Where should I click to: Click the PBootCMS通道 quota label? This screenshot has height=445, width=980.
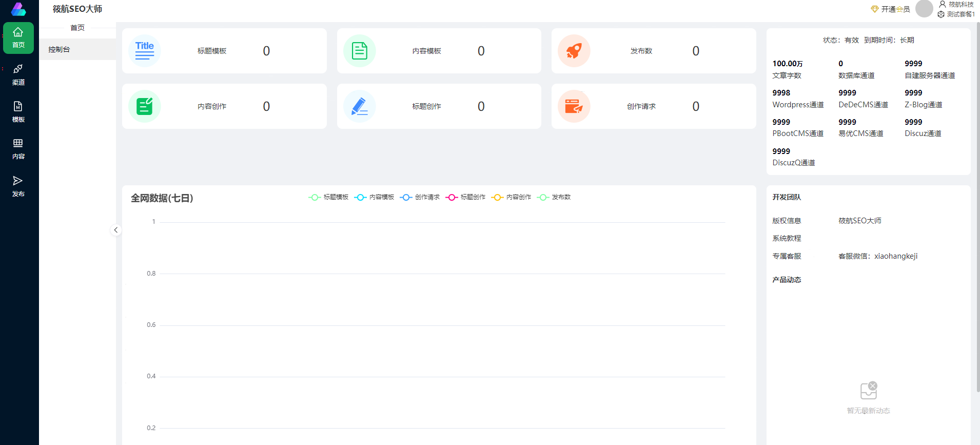[798, 133]
